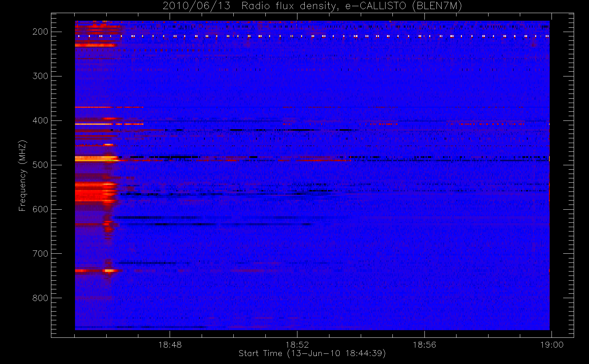Image resolution: width=589 pixels, height=364 pixels.
Task: Click the 19:00 time tick label
Action: 552,345
